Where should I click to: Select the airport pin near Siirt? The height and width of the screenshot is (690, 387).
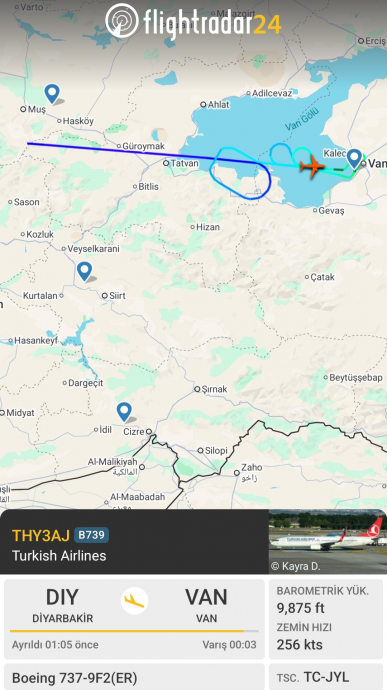pos(84,271)
